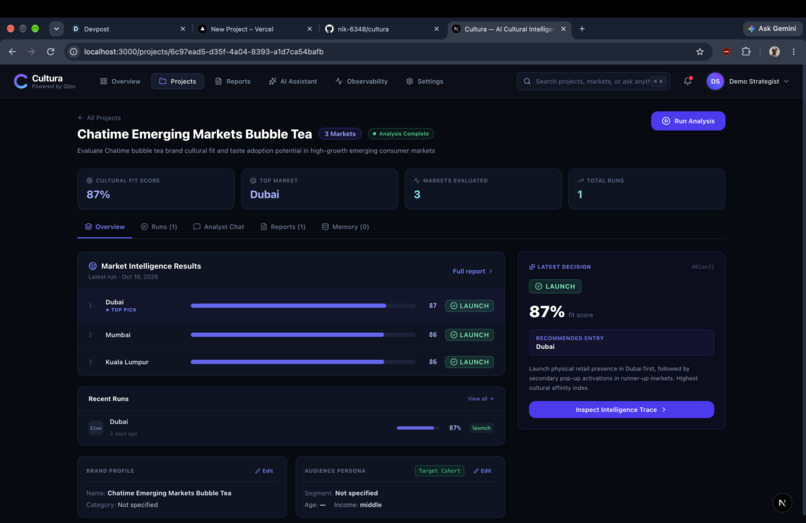Click the Markets Evaluated value 3
Screen dimensions: 806x523
tap(417, 194)
